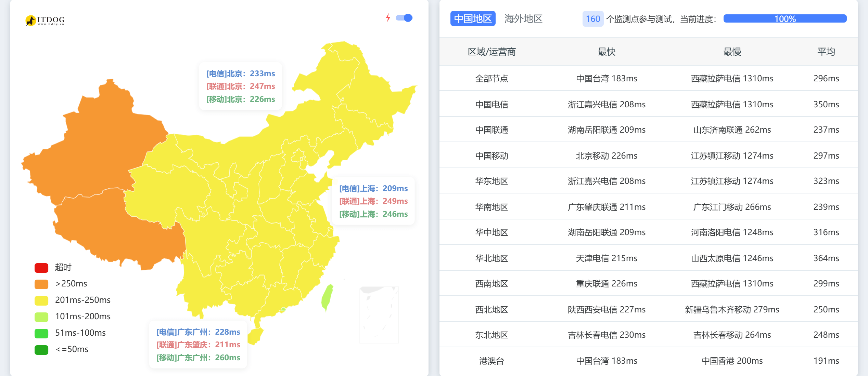Click the 广东江门移动 266ms cell
Image resolution: width=868 pixels, height=376 pixels.
point(732,207)
